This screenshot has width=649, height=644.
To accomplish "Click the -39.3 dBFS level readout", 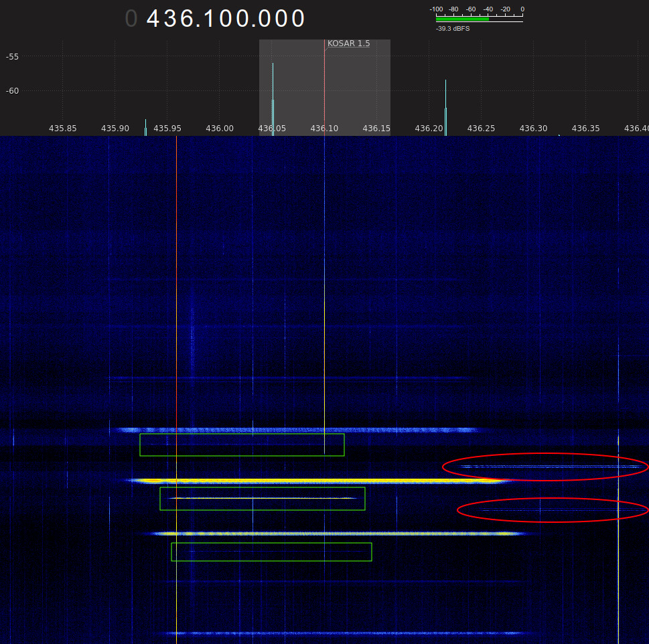I will (x=453, y=29).
